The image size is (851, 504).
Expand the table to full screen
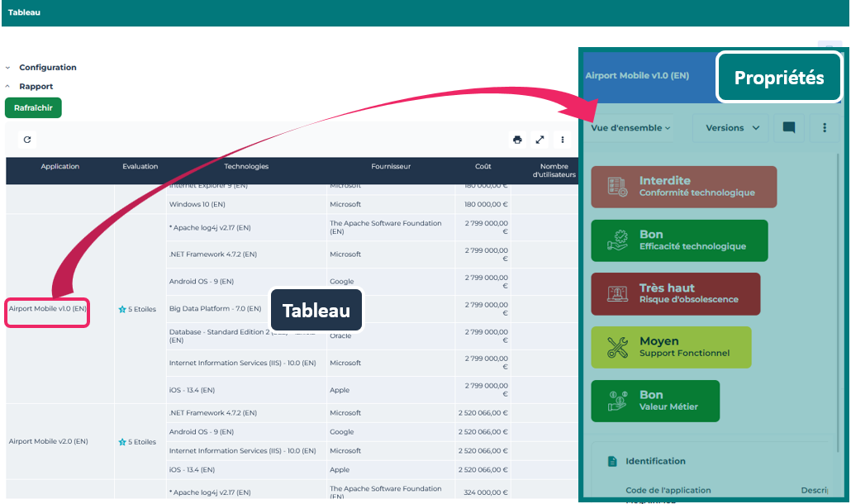540,140
